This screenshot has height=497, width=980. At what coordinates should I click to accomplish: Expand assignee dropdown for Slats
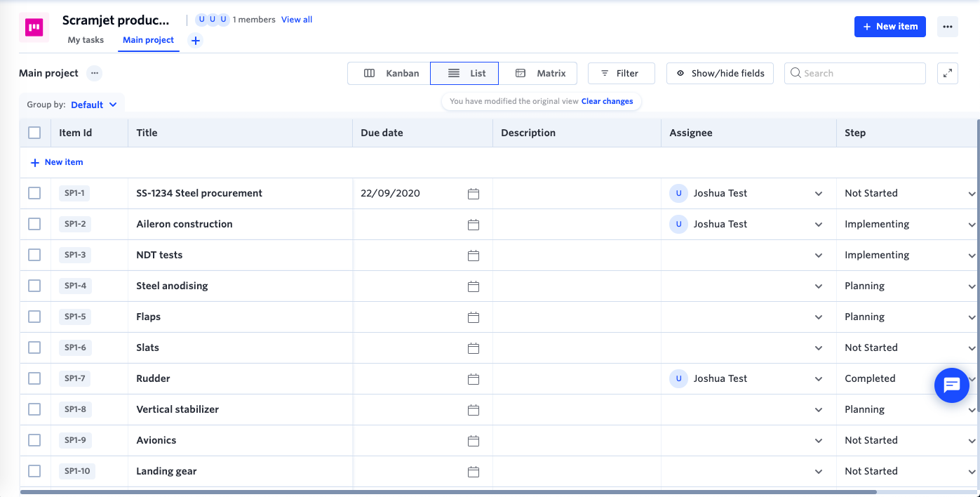click(819, 348)
